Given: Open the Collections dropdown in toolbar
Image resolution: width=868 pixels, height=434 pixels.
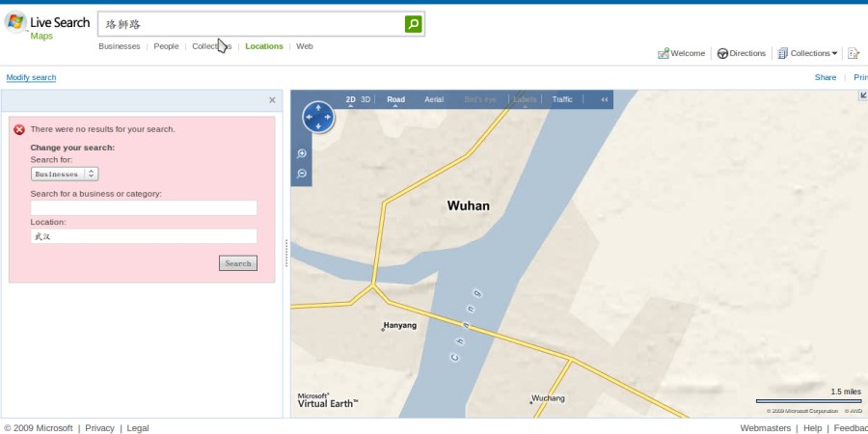Looking at the screenshot, I should pos(807,53).
